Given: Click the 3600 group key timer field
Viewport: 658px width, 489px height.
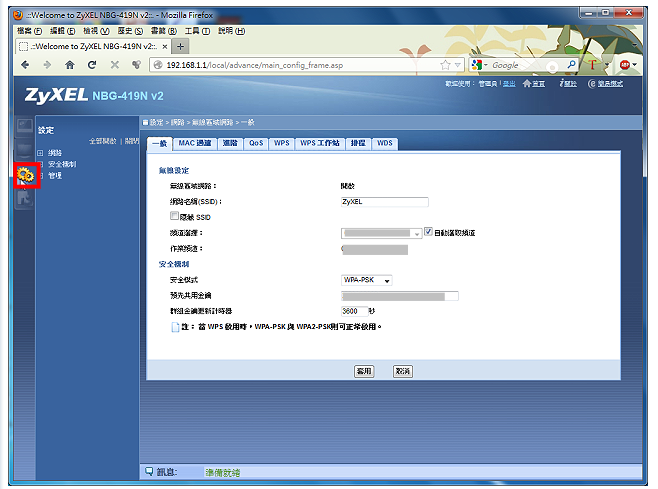Looking at the screenshot, I should [x=355, y=311].
